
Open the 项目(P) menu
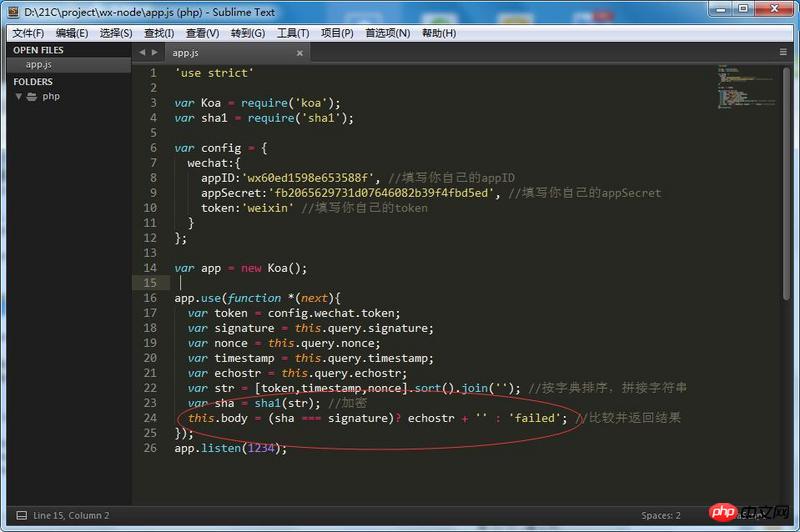pyautogui.click(x=337, y=33)
